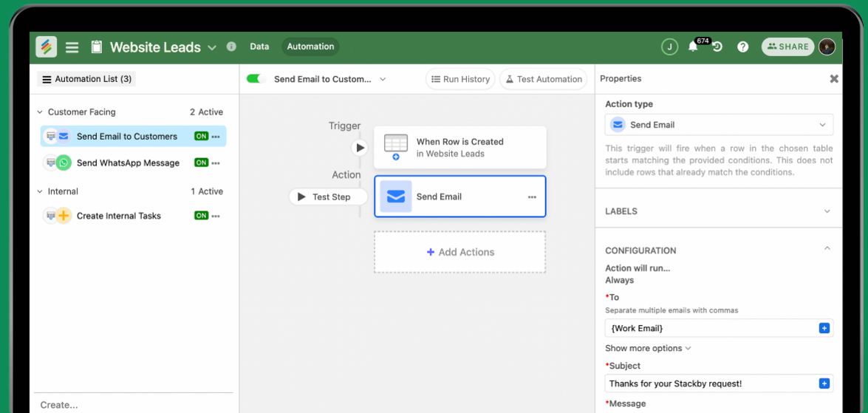
Task: Open the hamburger menu beside Stackby logo
Action: pos(72,47)
